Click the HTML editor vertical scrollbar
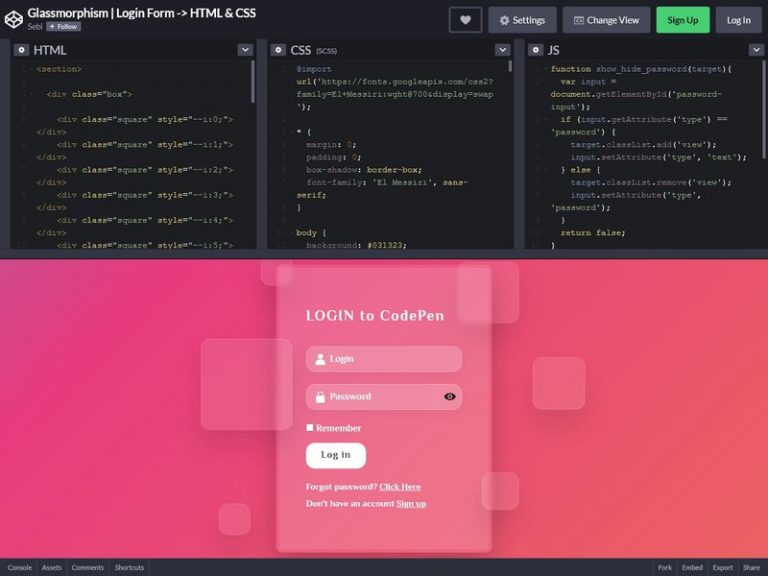The width and height of the screenshot is (768, 576). (x=253, y=82)
